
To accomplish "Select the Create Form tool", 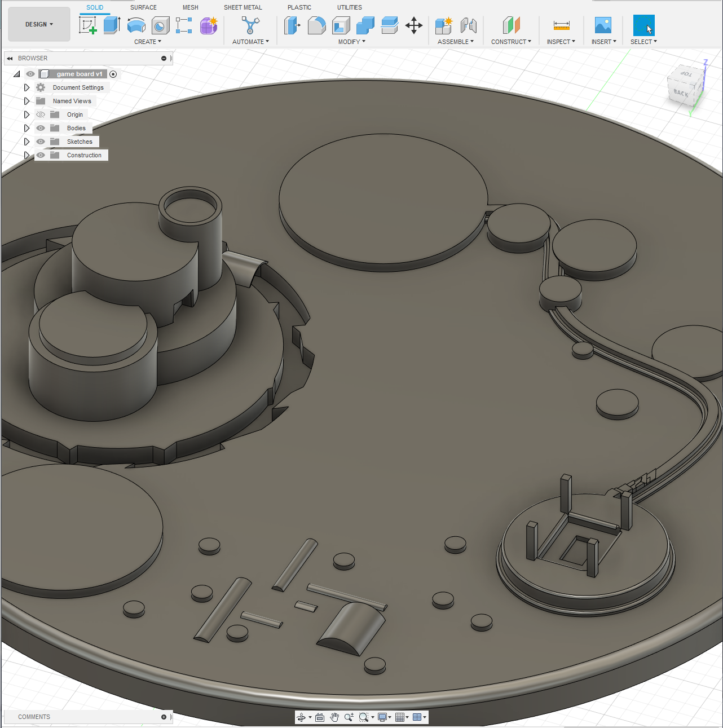I will 209,25.
